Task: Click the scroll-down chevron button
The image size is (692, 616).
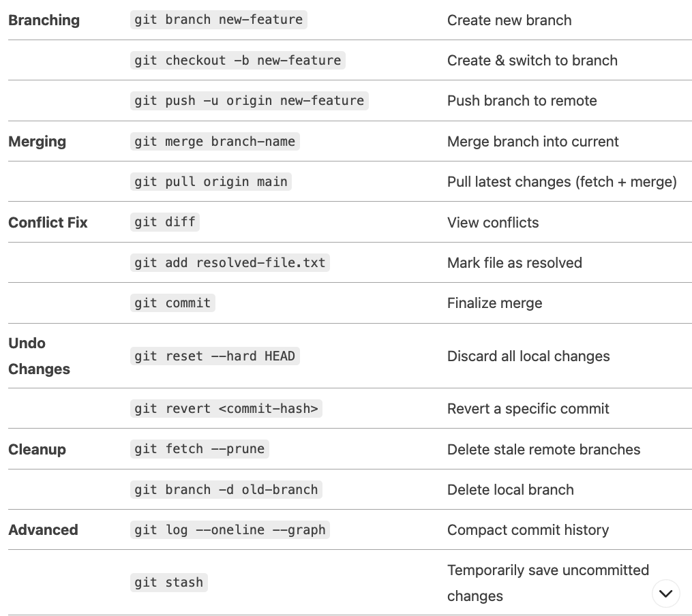Action: pyautogui.click(x=665, y=594)
